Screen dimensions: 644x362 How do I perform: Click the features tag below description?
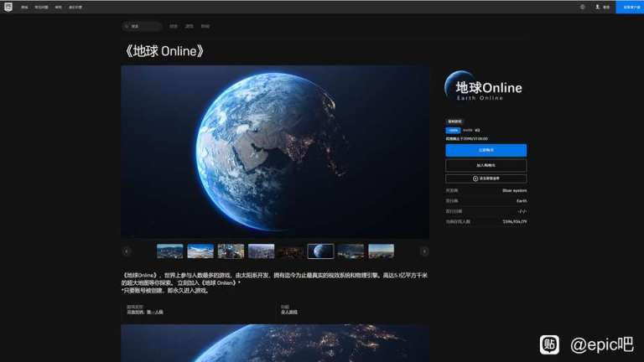289,313
